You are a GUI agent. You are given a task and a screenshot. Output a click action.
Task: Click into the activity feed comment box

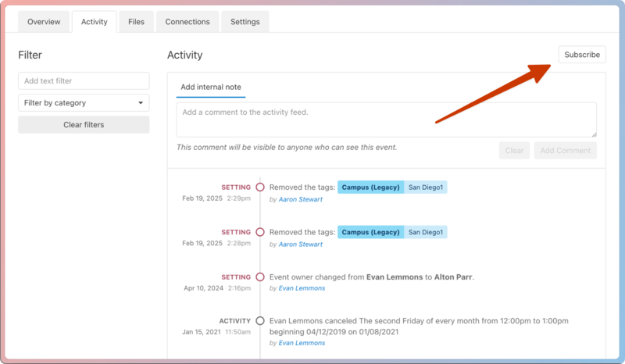386,120
